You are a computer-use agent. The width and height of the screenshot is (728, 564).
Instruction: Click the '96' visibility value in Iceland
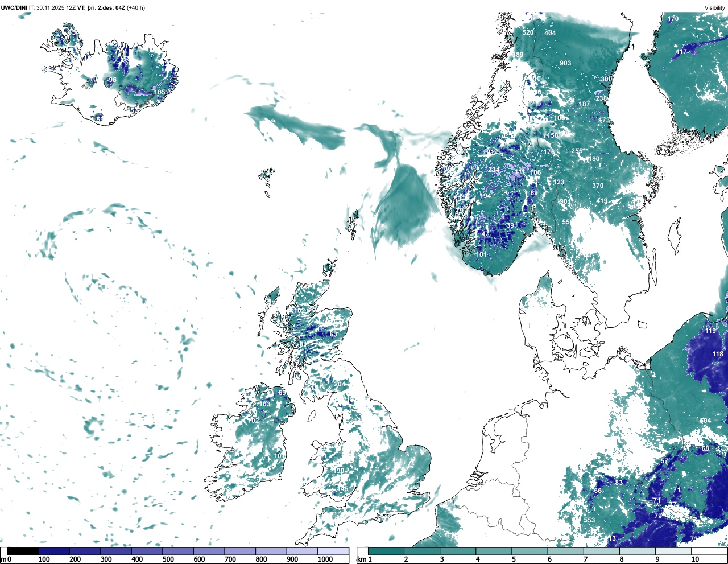click(x=113, y=80)
